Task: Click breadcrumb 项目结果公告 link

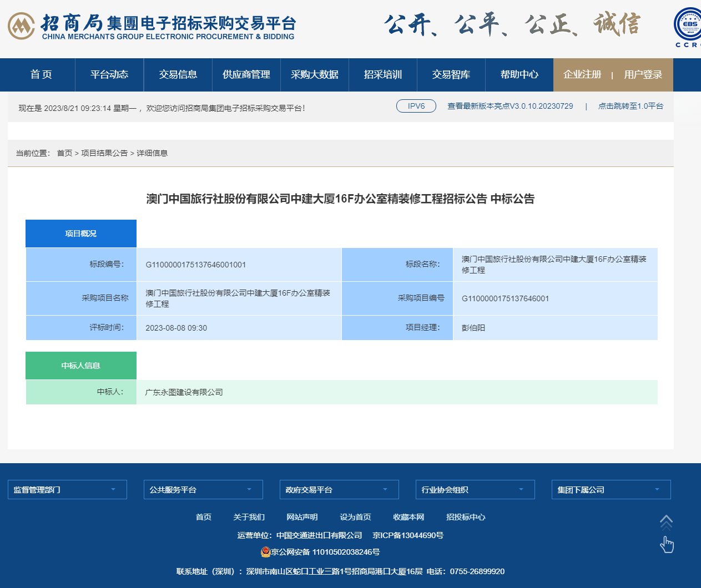Action: pyautogui.click(x=104, y=153)
